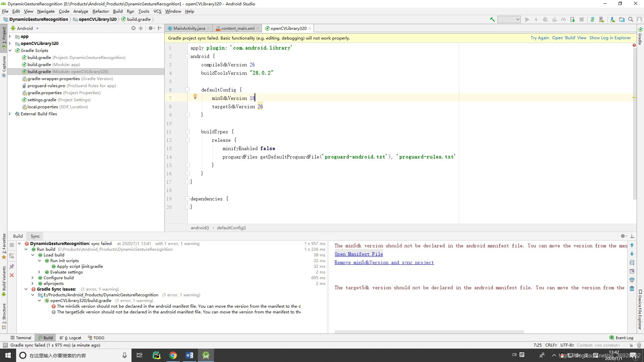
Task: Open Project panel settings gear
Action: (151, 28)
